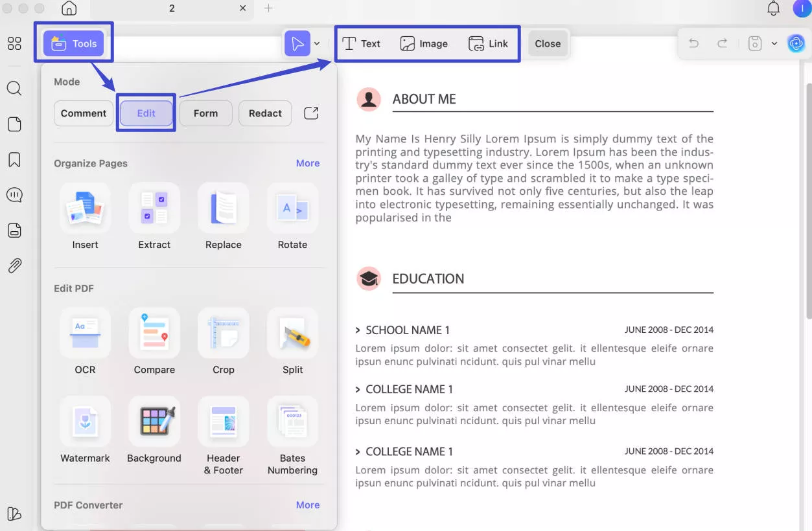Screen dimensions: 812x531
Task: Open the Tools menu
Action: click(x=74, y=43)
